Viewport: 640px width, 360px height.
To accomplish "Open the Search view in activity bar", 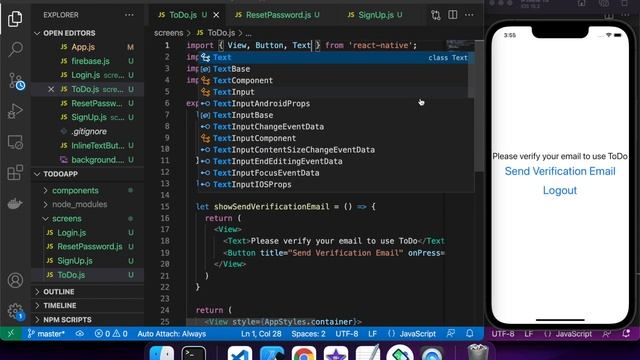I will tap(15, 49).
